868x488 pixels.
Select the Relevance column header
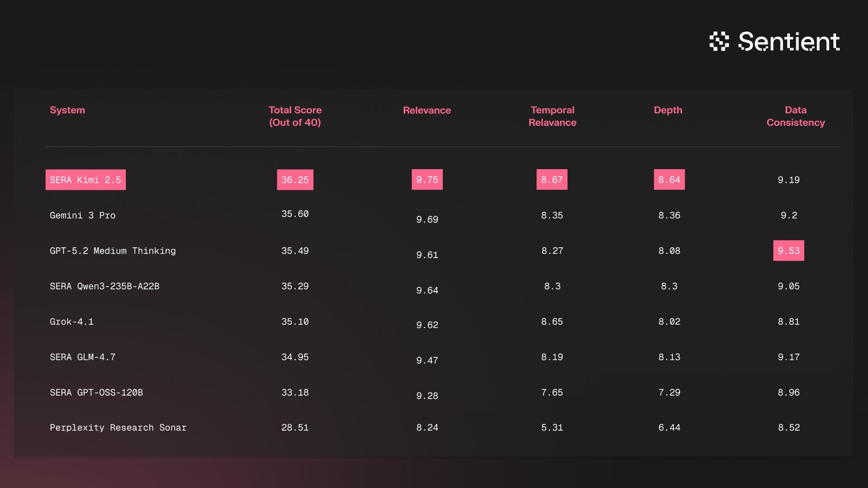[427, 110]
